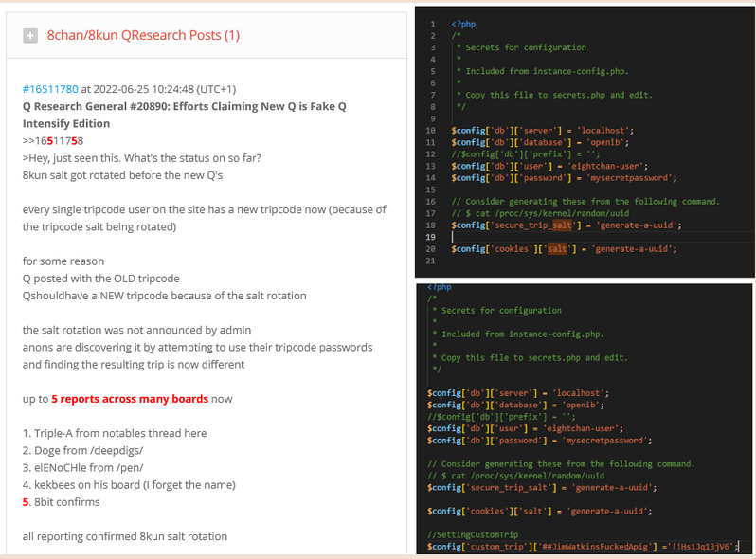
Task: Click 'Copy this file to secrets.php' in bottom code
Action: (x=530, y=358)
